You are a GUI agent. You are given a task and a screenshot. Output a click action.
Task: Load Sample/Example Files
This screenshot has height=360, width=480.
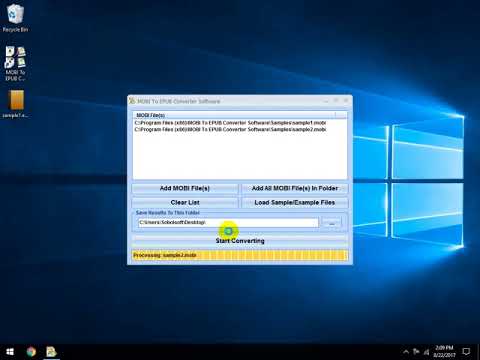[x=295, y=202]
